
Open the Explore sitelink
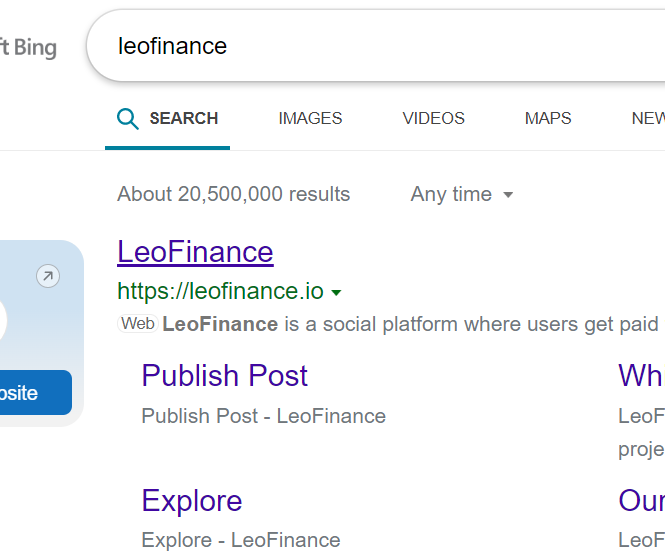pos(192,501)
